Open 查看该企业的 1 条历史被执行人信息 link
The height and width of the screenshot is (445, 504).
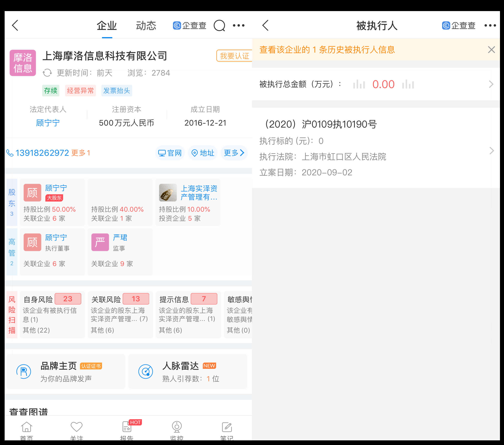point(327,50)
